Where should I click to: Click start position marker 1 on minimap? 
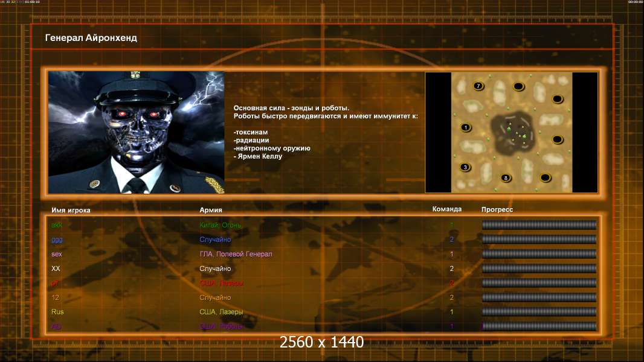[x=466, y=127]
